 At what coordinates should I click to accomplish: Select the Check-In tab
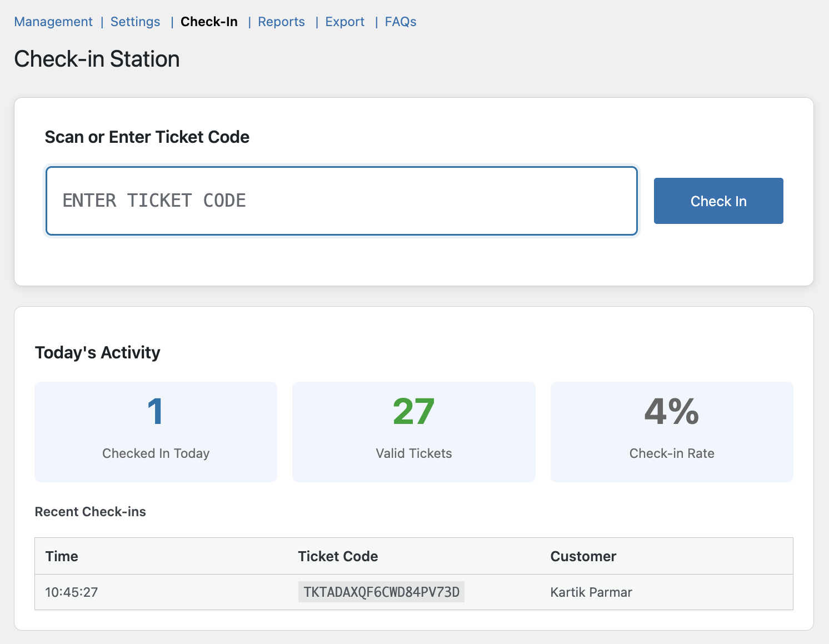click(x=209, y=22)
